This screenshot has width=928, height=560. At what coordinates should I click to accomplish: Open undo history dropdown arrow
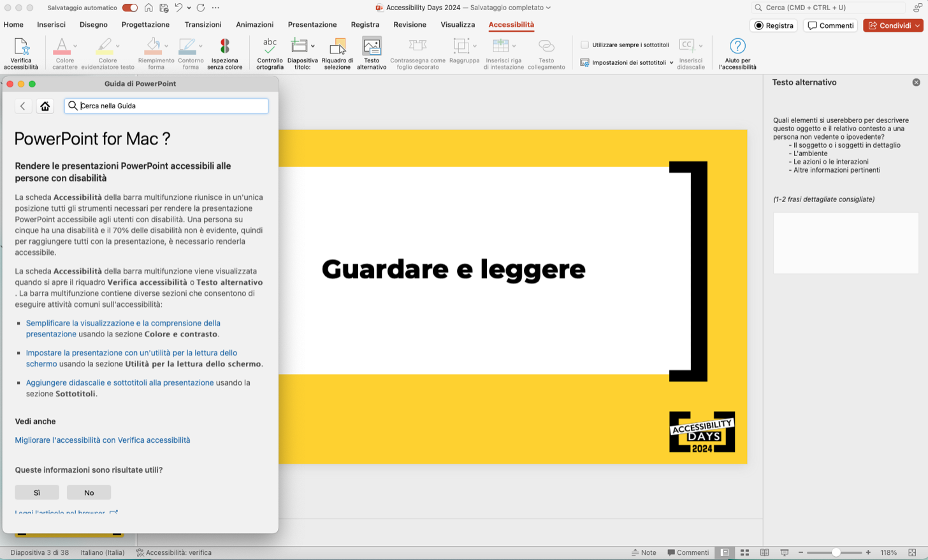click(189, 8)
